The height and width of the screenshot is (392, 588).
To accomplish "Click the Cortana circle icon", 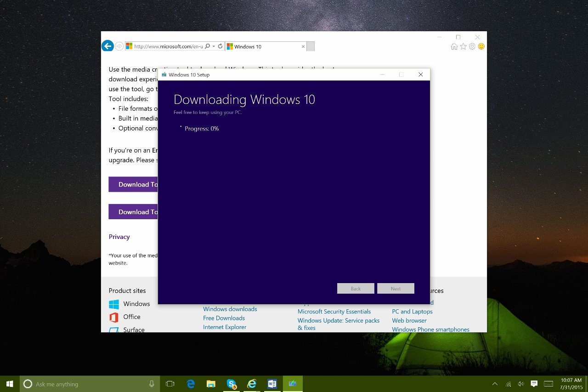I will pos(28,384).
